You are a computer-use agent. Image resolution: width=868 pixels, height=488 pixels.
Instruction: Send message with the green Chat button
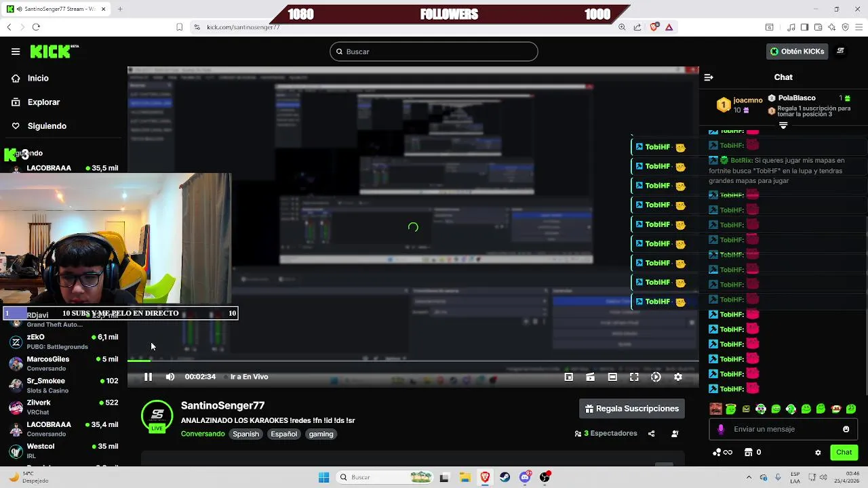pos(844,452)
